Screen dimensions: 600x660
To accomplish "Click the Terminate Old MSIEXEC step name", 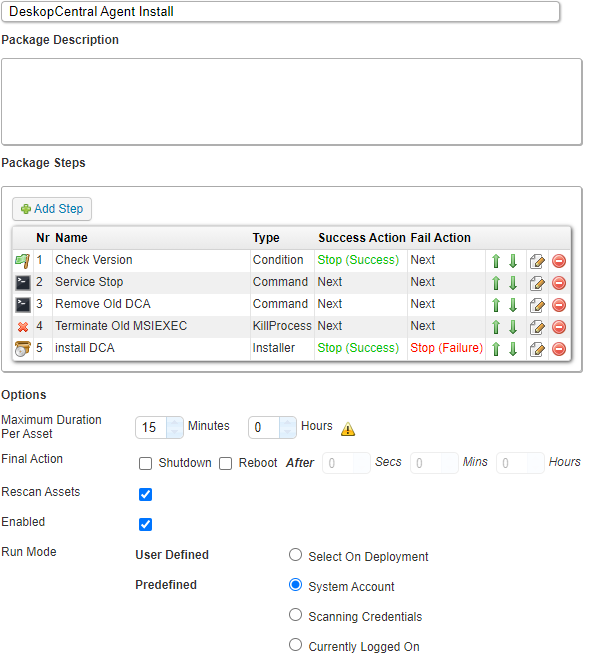I will tap(121, 326).
